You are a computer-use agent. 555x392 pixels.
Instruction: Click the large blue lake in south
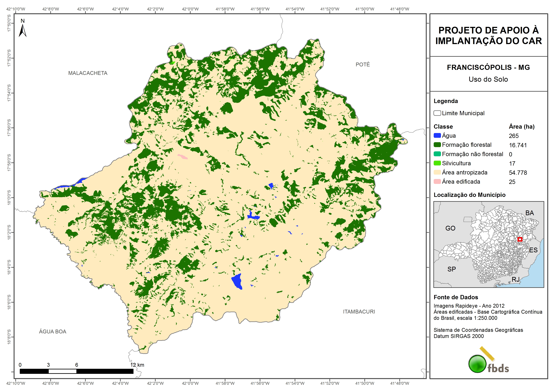[237, 281]
